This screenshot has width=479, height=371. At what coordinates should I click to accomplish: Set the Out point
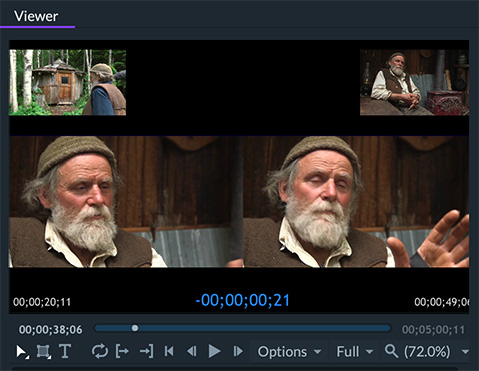147,351
